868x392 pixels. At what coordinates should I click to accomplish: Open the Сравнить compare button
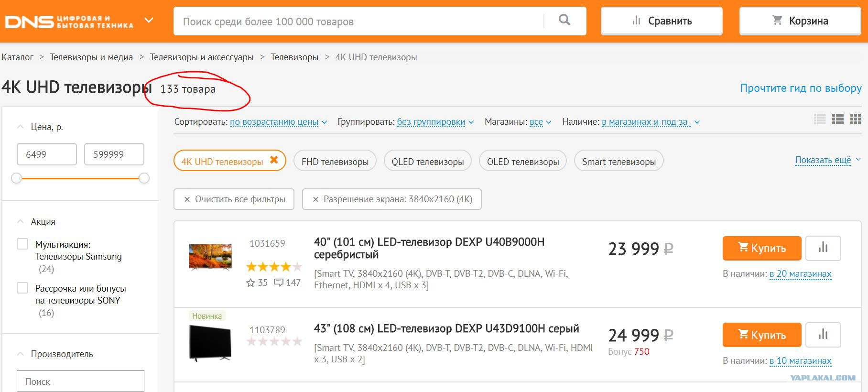(662, 21)
